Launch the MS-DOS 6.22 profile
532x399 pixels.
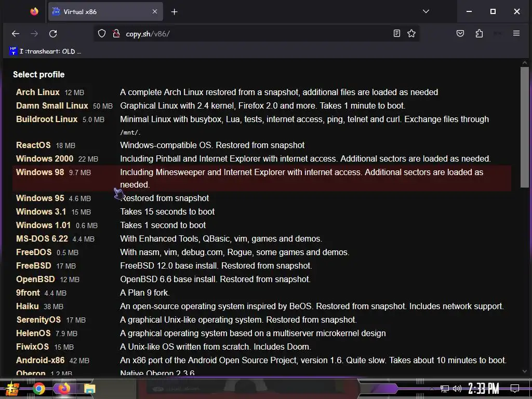tap(42, 239)
